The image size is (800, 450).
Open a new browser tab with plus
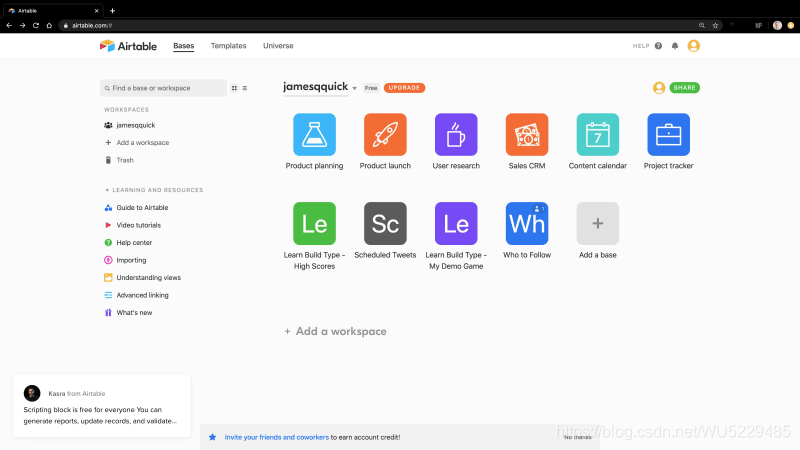112,11
